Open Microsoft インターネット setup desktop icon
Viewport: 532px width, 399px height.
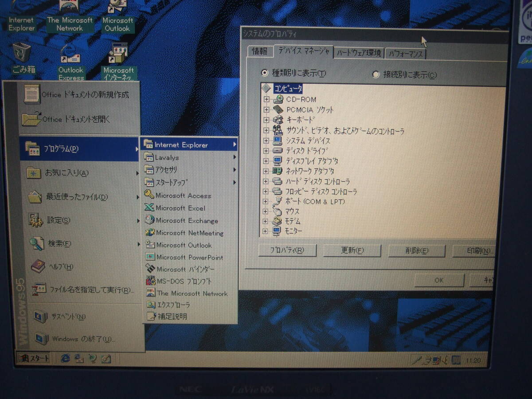pos(118,62)
